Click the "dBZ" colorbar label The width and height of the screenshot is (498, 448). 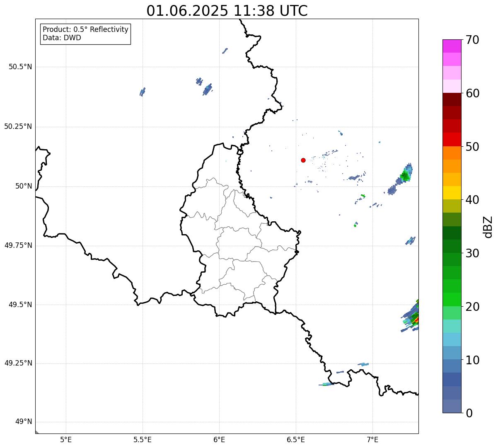pyautogui.click(x=488, y=226)
